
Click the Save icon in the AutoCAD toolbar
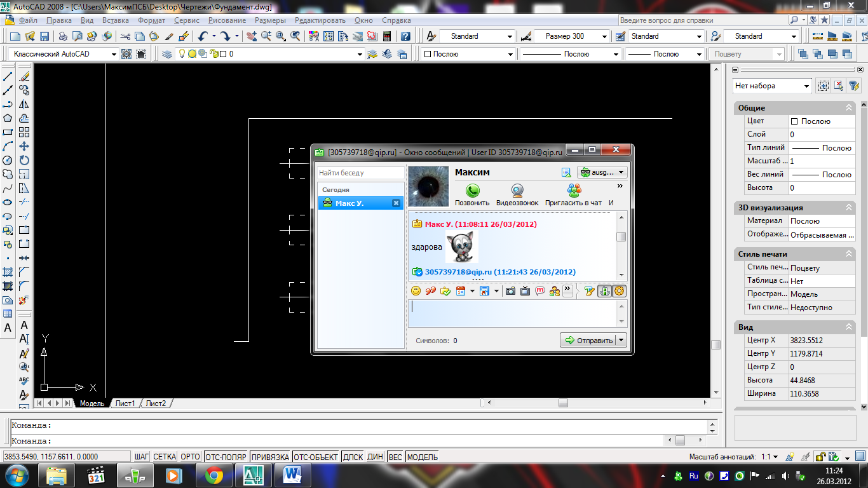point(44,36)
